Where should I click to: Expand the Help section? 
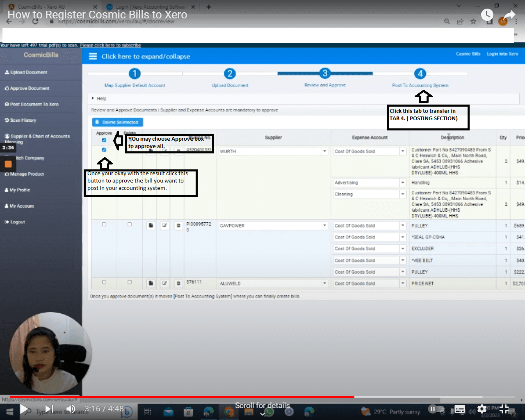point(99,98)
